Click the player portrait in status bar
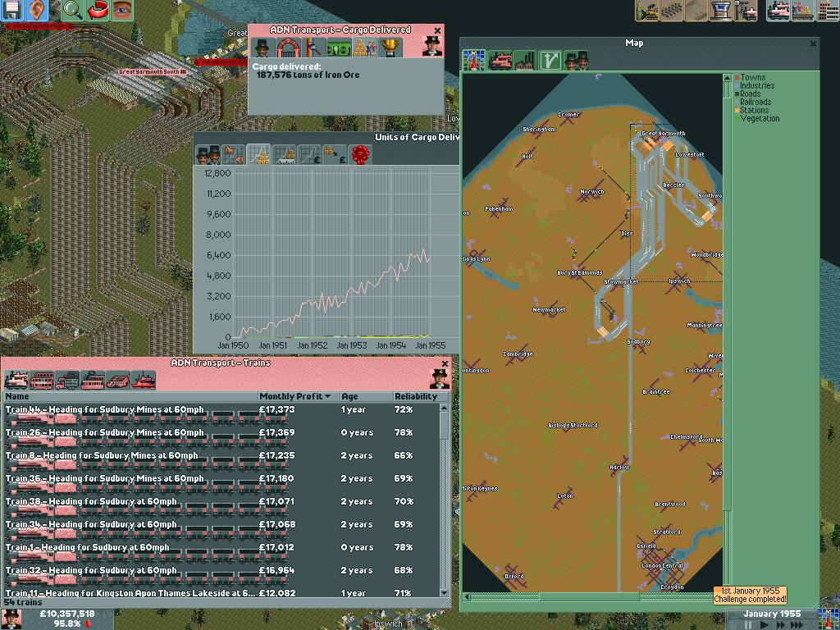This screenshot has height=630, width=840. (x=11, y=619)
